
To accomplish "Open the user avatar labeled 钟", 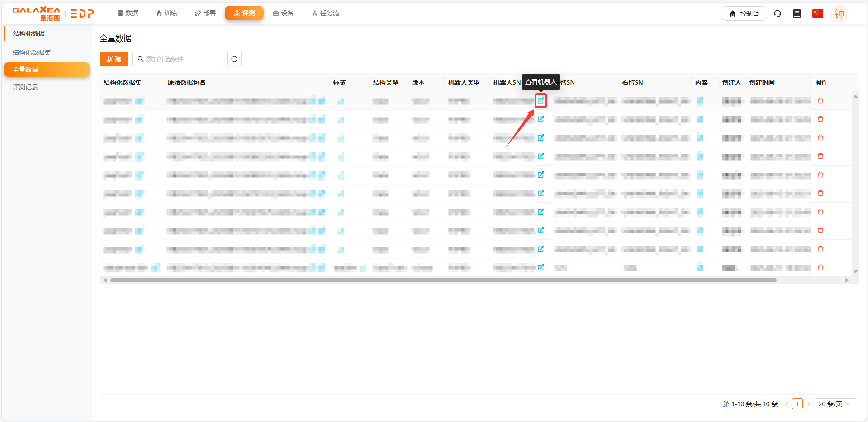I will pyautogui.click(x=839, y=14).
